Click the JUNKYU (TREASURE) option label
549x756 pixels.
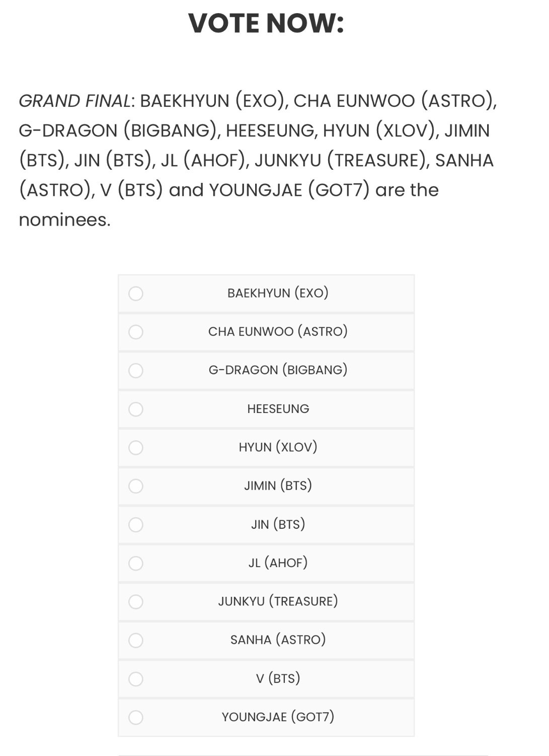pyautogui.click(x=278, y=601)
